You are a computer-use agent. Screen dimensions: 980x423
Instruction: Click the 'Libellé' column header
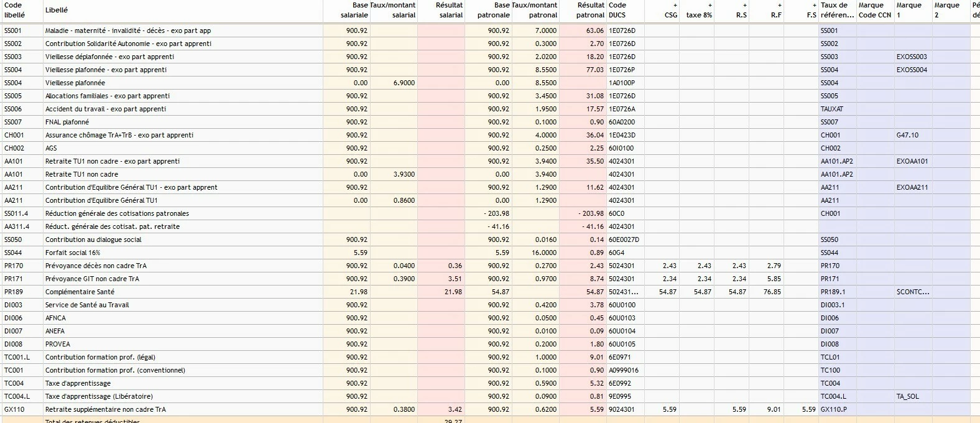point(183,11)
